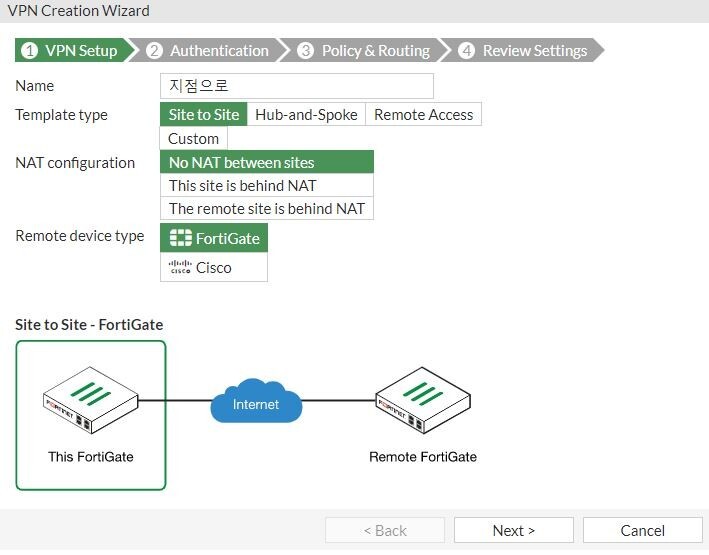This screenshot has height=555, width=709.
Task: Click the Remote FortiGate caption
Action: pos(423,456)
